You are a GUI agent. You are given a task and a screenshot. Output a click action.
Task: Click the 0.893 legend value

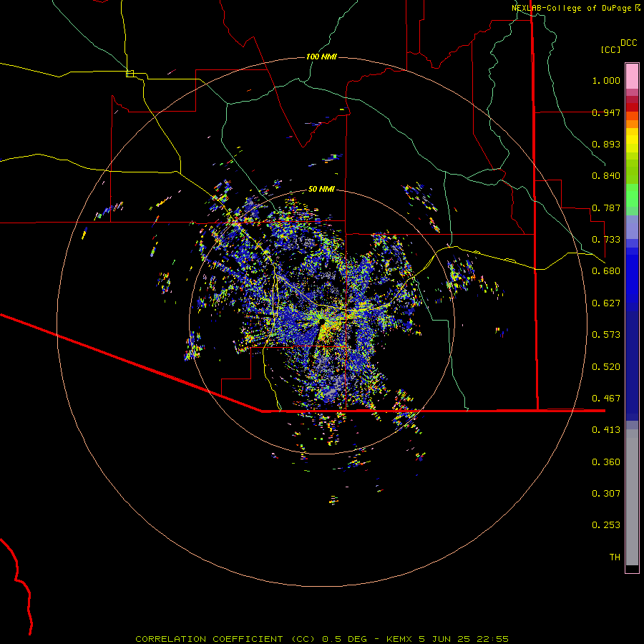coord(606,144)
